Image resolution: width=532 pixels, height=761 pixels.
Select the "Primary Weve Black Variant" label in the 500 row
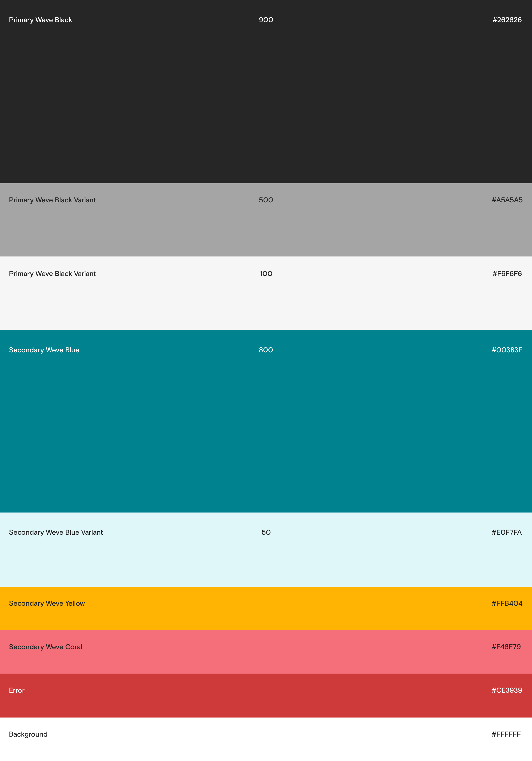point(52,200)
